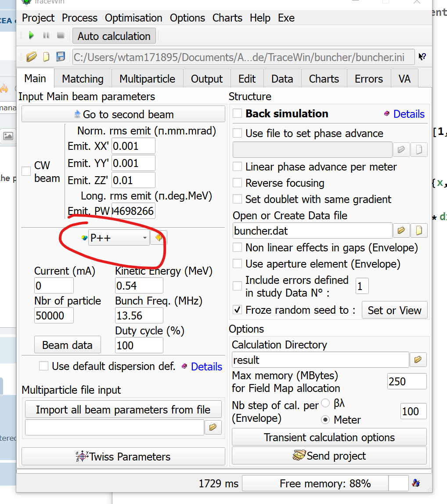Image resolution: width=447 pixels, height=504 pixels.
Task: Start calculation with the green play icon
Action: pos(31,35)
